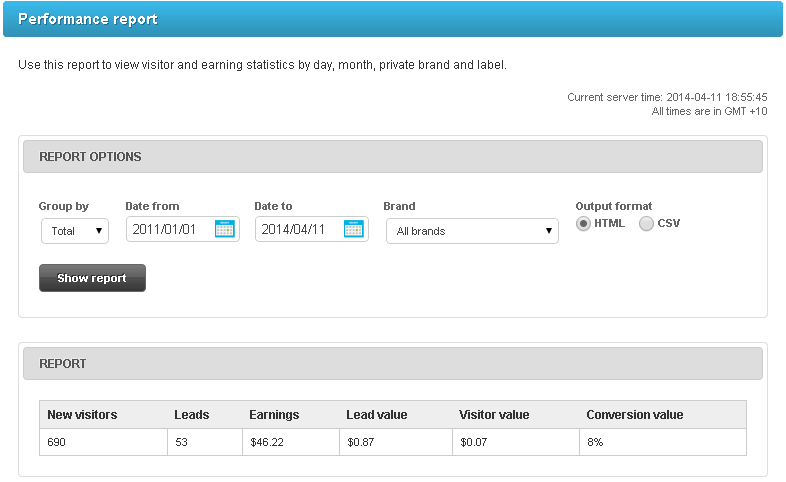Click the Performance report title bar

[x=393, y=19]
